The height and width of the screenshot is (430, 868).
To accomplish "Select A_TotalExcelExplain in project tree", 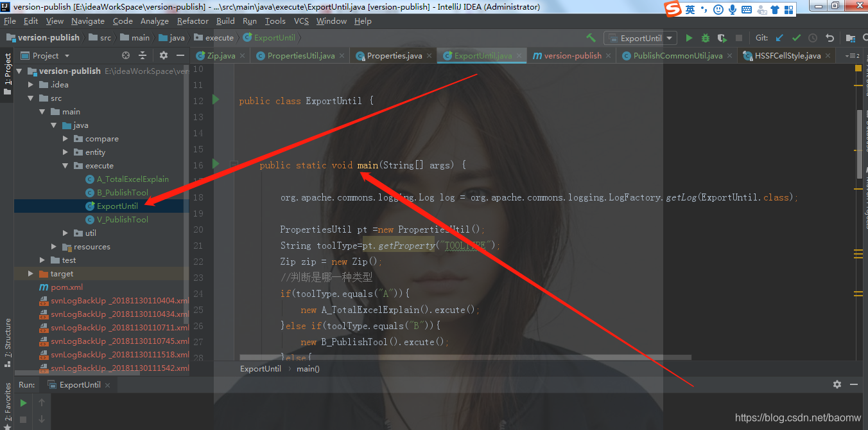I will [x=132, y=179].
